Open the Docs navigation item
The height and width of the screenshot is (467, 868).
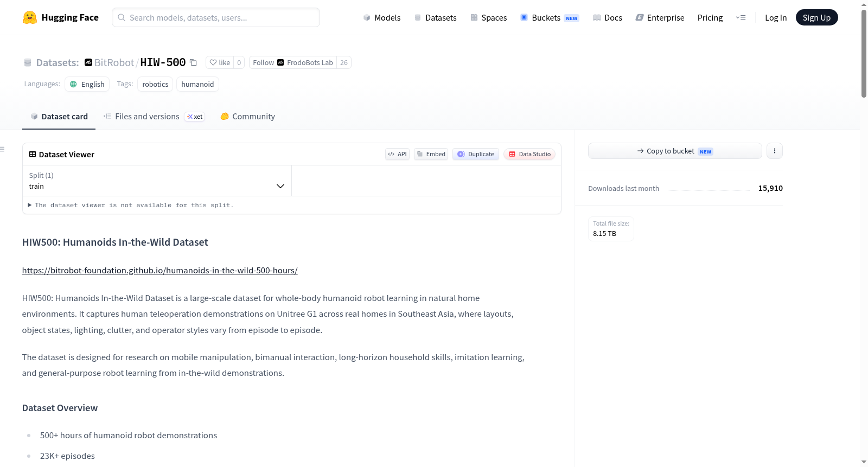(x=608, y=17)
